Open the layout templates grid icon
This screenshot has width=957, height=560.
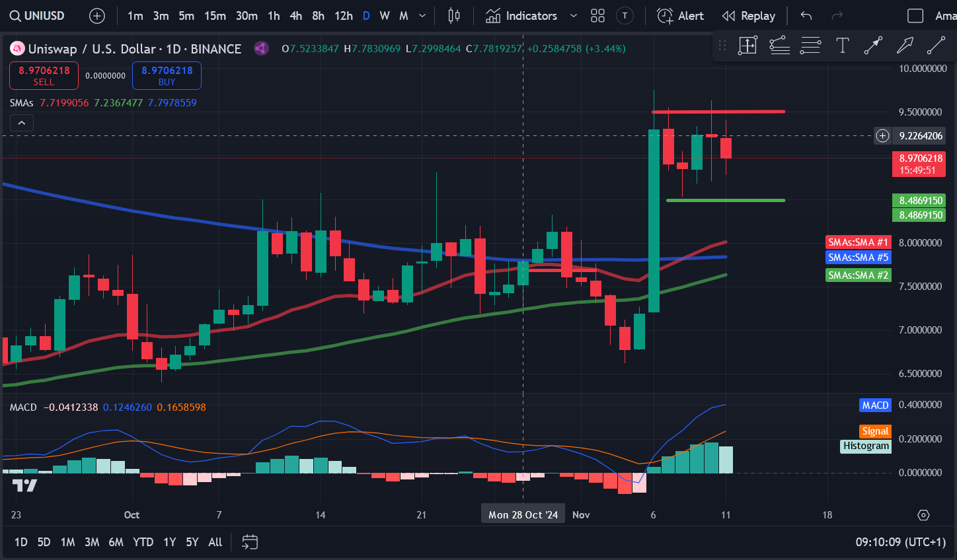point(597,16)
